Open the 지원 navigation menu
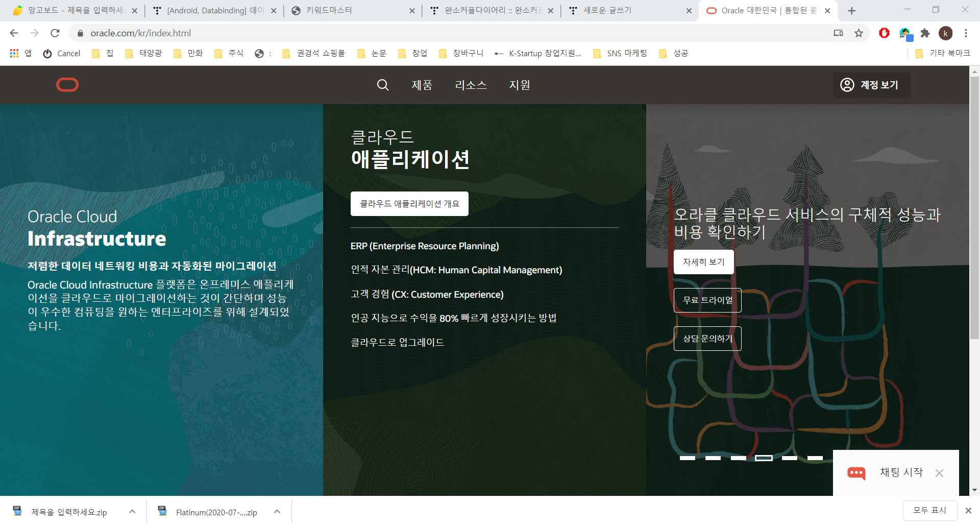 point(520,85)
